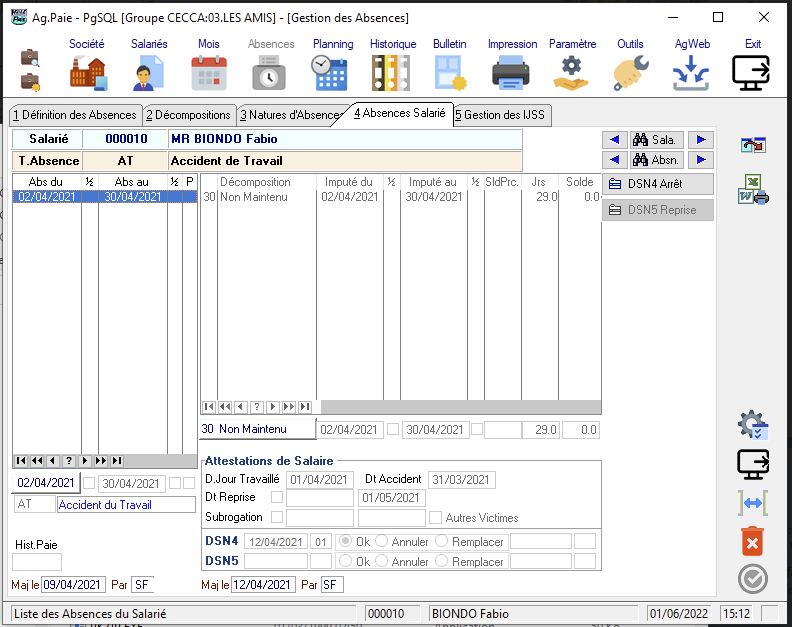The height and width of the screenshot is (627, 792).
Task: Open the Planning clock icon
Action: pos(331,73)
